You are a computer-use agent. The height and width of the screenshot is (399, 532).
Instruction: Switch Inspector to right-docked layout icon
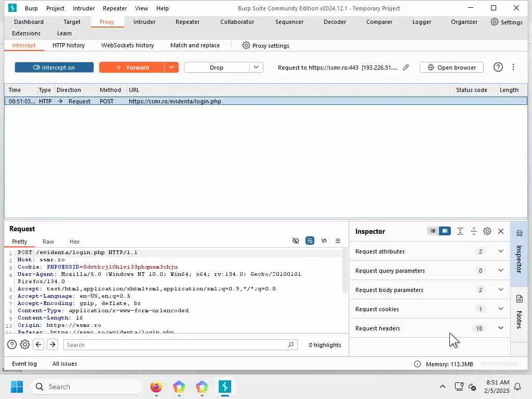[x=445, y=231]
